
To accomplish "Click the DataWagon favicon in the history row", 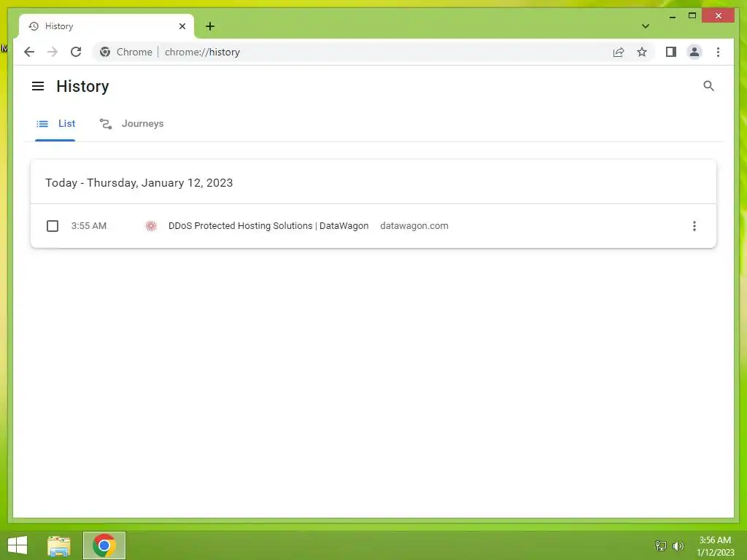I will click(x=151, y=226).
